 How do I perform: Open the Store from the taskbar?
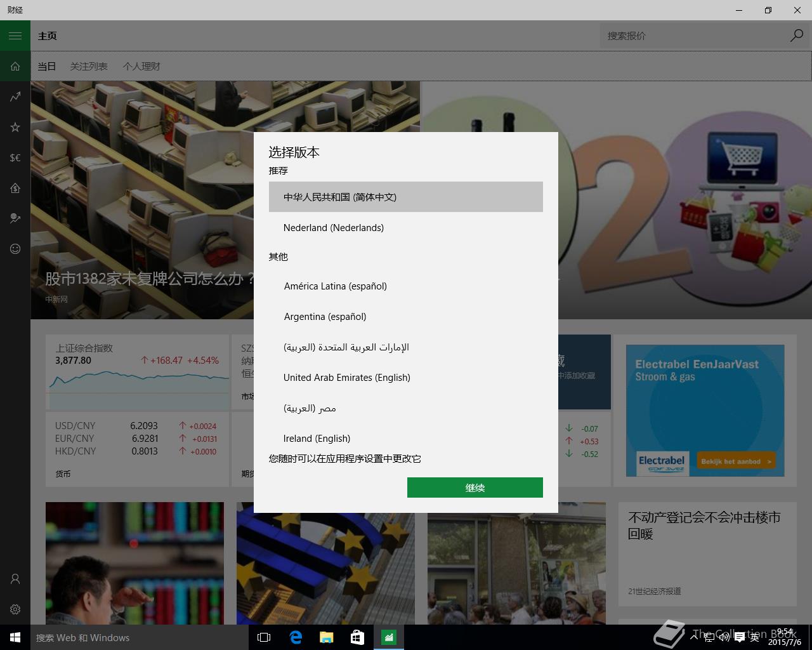(x=358, y=637)
